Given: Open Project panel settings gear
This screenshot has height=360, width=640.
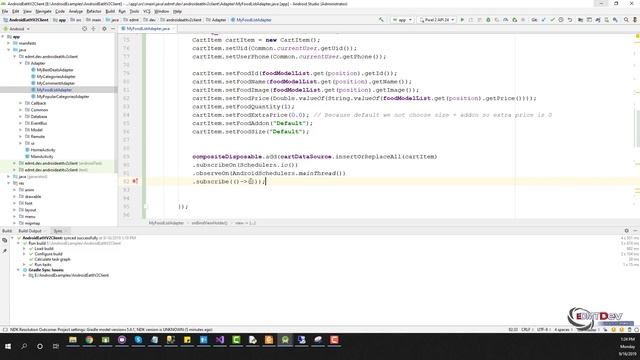Looking at the screenshot, I should pos(104,29).
